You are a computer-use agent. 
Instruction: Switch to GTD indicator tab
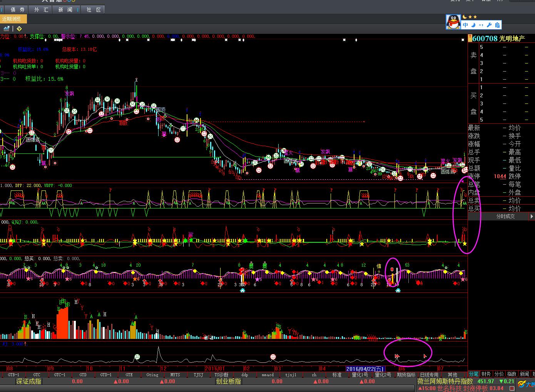[x=83, y=374]
